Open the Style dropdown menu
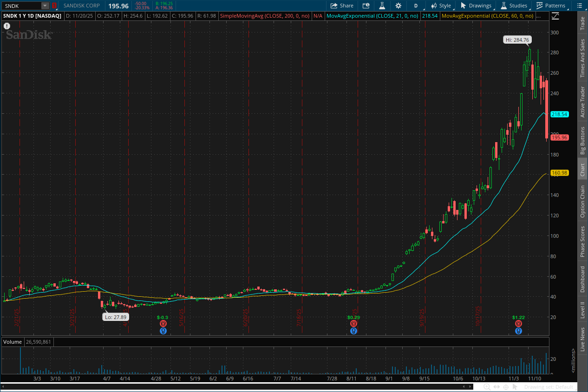 [x=441, y=6]
